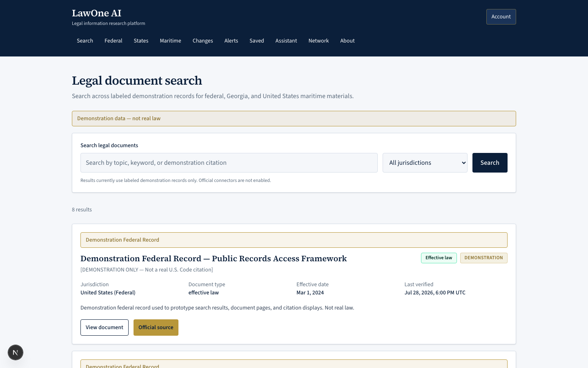Click the 'Mar 1, 2024' effective date
The height and width of the screenshot is (368, 588).
tap(310, 293)
